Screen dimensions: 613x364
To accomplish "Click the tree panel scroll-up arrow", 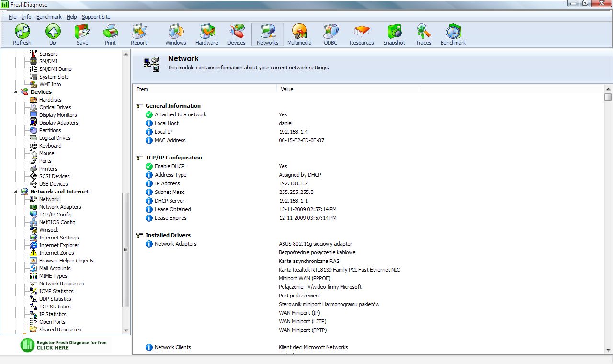I will (x=126, y=53).
